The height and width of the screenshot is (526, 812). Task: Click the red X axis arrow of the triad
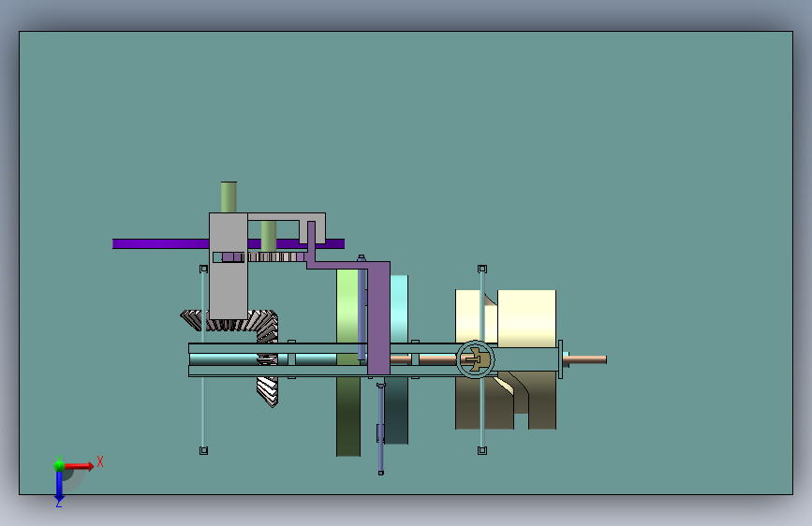click(x=80, y=466)
